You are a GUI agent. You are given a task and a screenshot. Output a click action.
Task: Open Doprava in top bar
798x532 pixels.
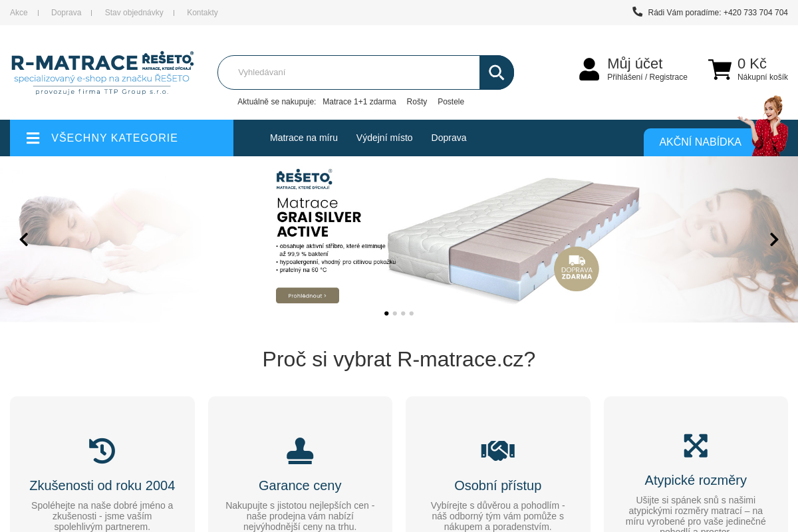tap(66, 13)
